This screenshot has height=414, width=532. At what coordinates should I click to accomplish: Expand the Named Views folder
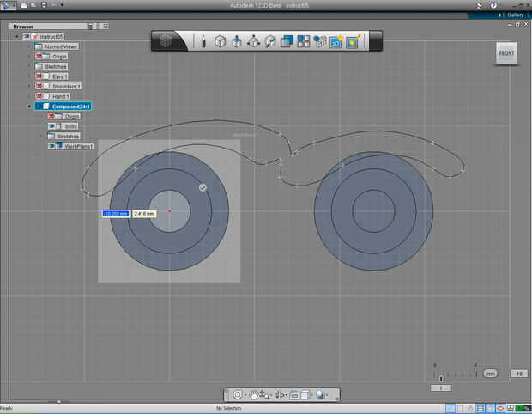[29, 46]
